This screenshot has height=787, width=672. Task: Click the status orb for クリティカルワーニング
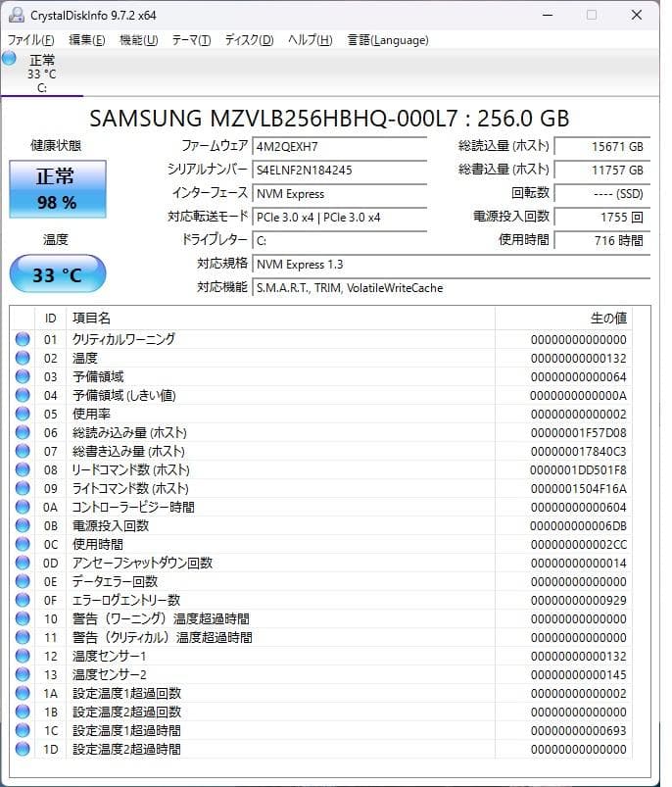tap(23, 339)
